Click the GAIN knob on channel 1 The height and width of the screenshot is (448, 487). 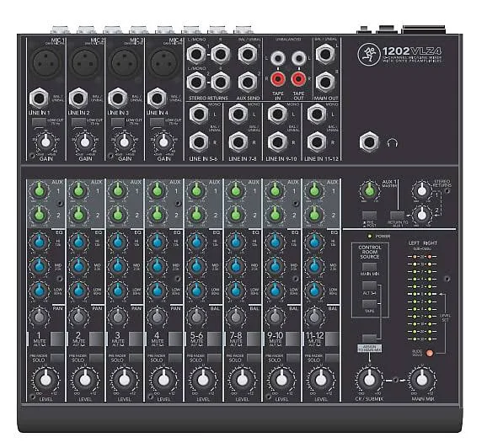tap(45, 141)
